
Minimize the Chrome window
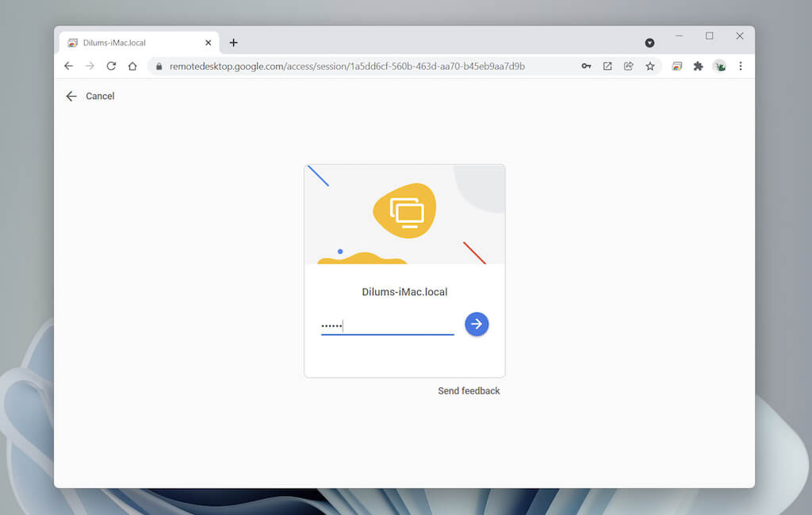click(x=679, y=36)
